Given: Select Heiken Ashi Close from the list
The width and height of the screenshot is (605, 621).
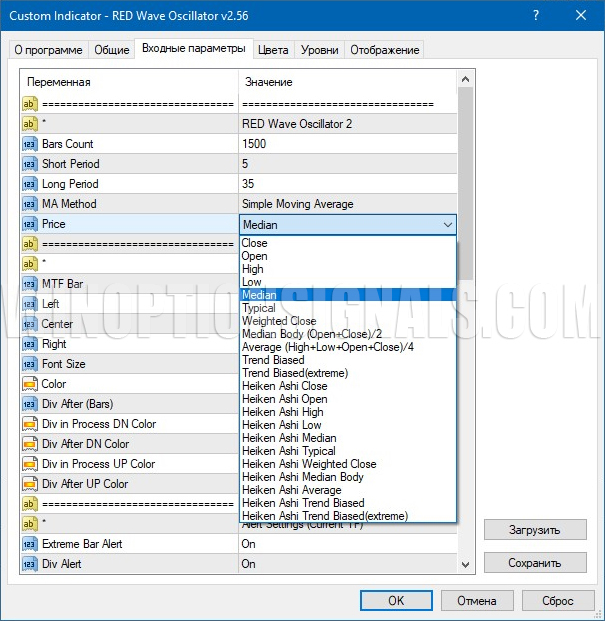Looking at the screenshot, I should (284, 386).
